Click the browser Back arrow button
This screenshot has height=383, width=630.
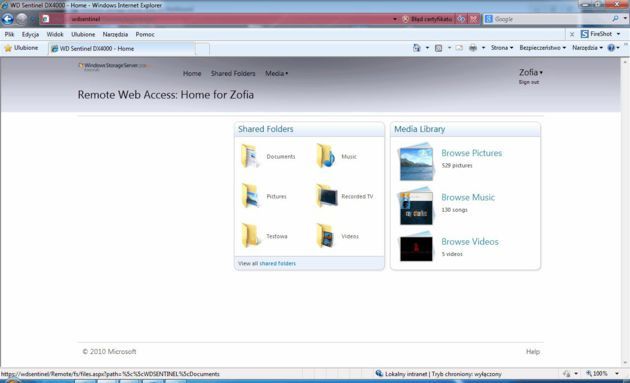pyautogui.click(x=7, y=18)
